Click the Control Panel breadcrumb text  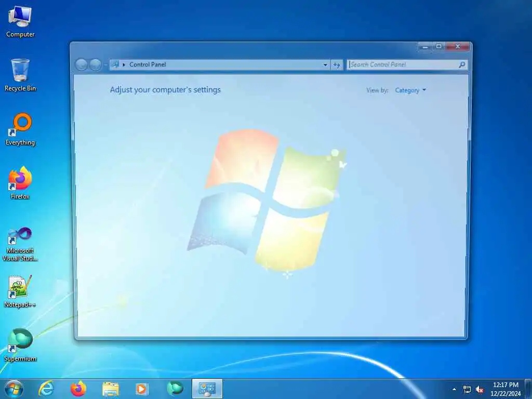(148, 64)
